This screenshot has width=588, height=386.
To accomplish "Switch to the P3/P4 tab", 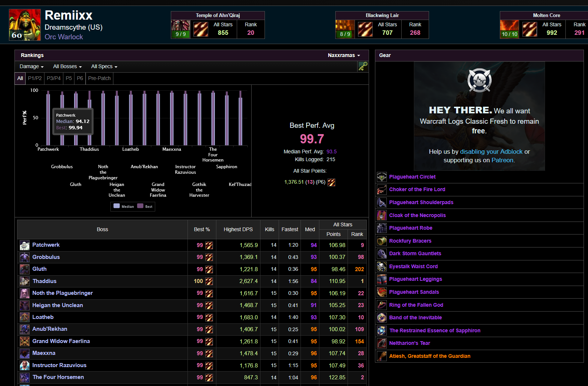I will coord(54,78).
